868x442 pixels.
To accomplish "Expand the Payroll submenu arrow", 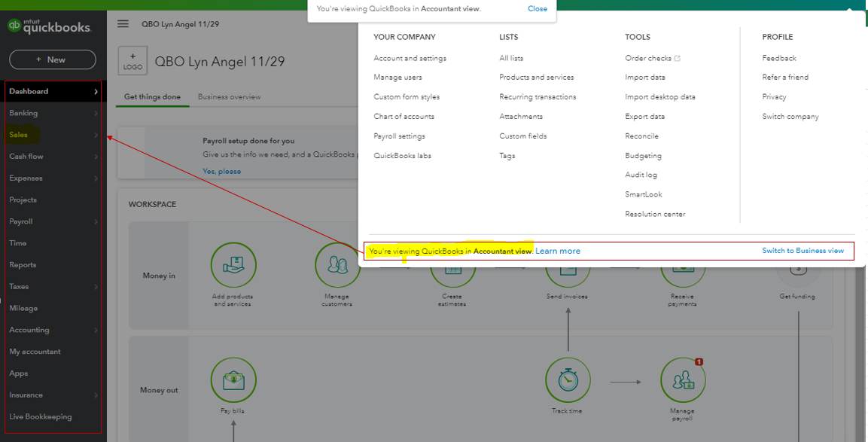I will (x=96, y=221).
